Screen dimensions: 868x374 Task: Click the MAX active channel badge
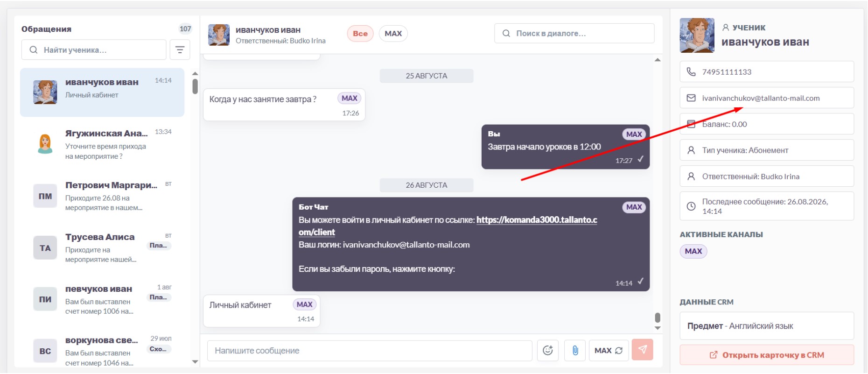(693, 251)
